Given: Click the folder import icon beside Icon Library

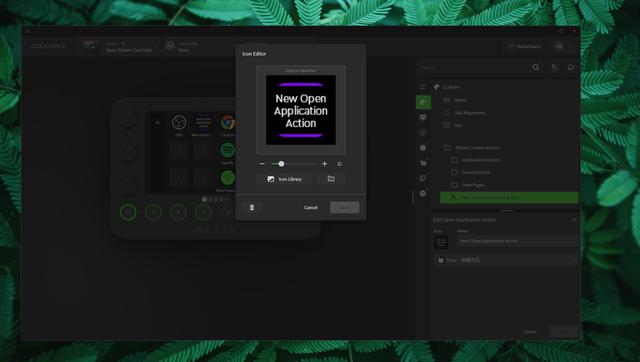Looking at the screenshot, I should pos(331,179).
